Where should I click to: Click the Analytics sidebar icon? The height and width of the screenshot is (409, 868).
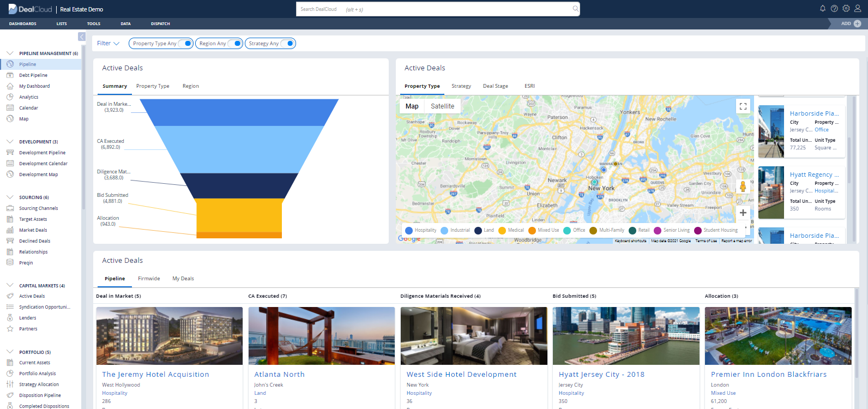coord(10,97)
